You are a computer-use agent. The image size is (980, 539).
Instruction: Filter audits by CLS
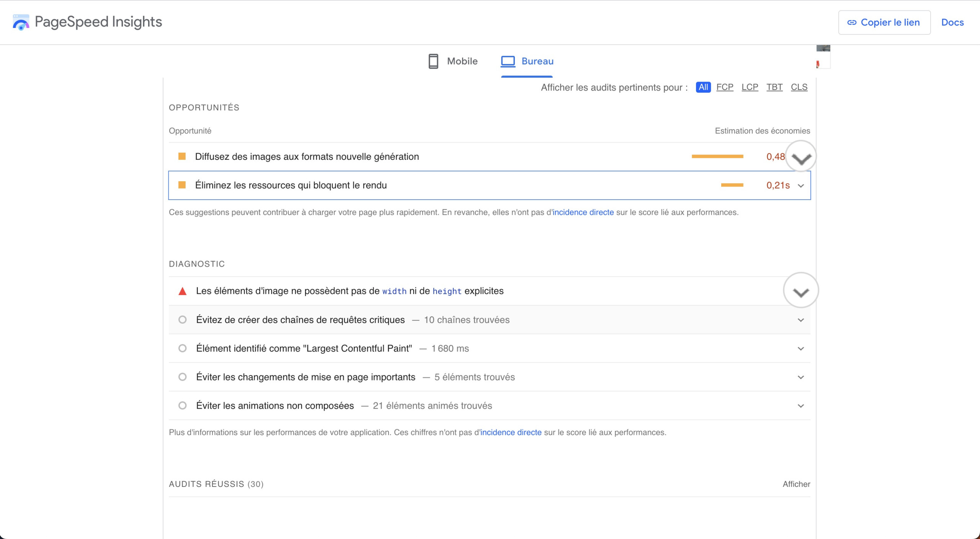(x=799, y=87)
